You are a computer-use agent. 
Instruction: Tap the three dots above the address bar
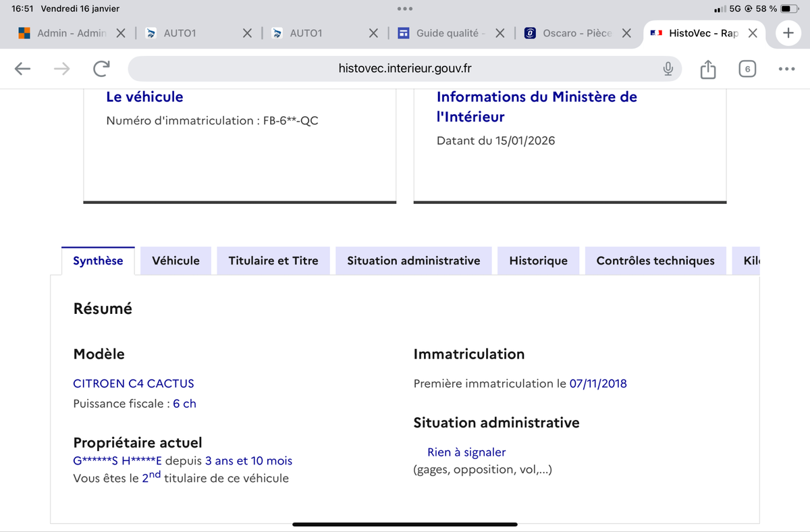click(404, 9)
